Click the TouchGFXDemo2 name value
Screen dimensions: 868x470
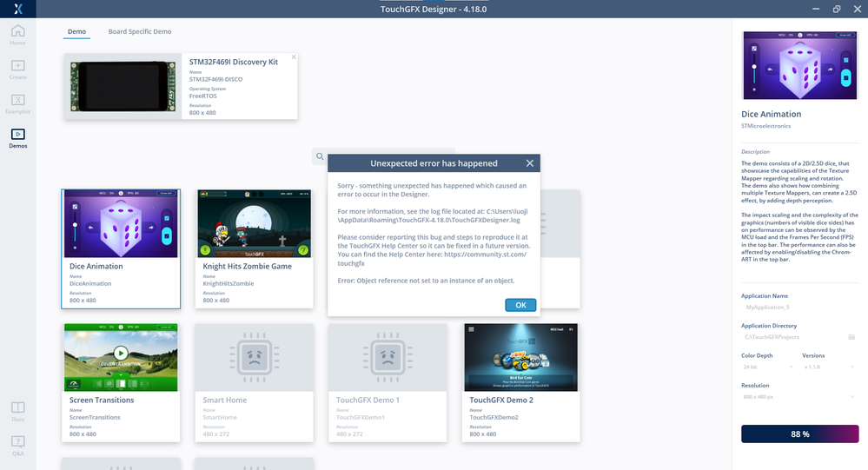(494, 417)
